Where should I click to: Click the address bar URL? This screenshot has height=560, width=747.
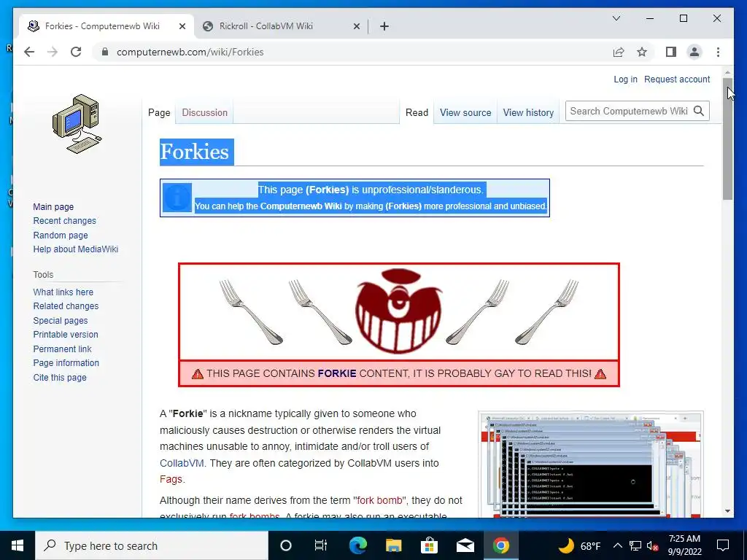pos(190,52)
